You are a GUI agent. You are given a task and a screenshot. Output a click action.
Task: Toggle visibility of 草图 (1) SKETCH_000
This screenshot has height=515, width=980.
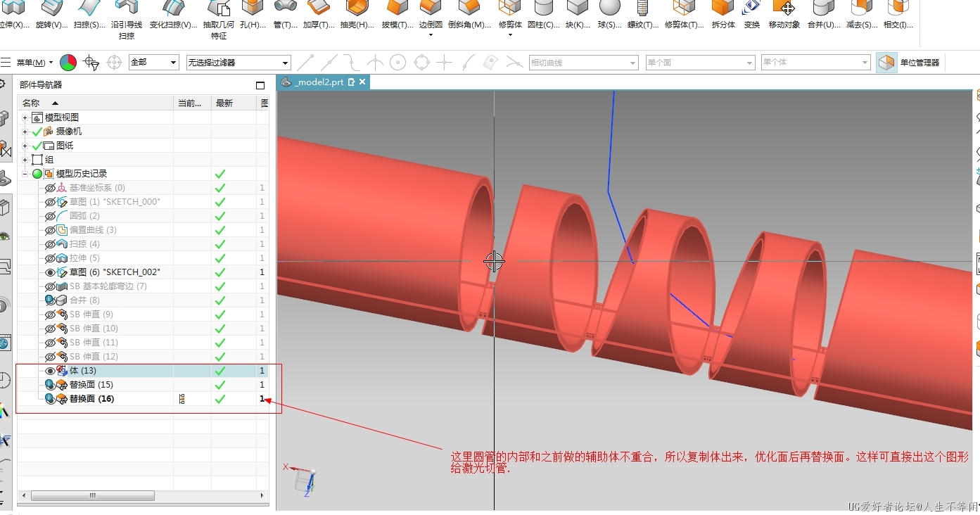[x=50, y=202]
